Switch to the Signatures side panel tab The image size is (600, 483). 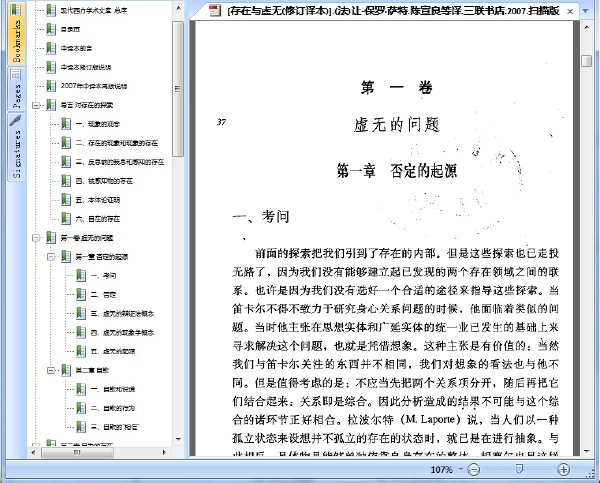(x=16, y=147)
